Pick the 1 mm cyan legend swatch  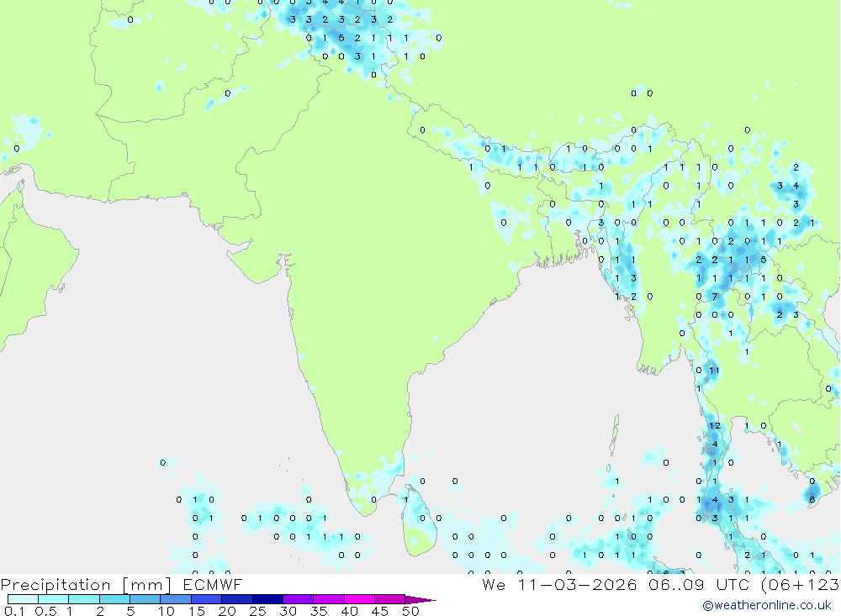[83, 599]
